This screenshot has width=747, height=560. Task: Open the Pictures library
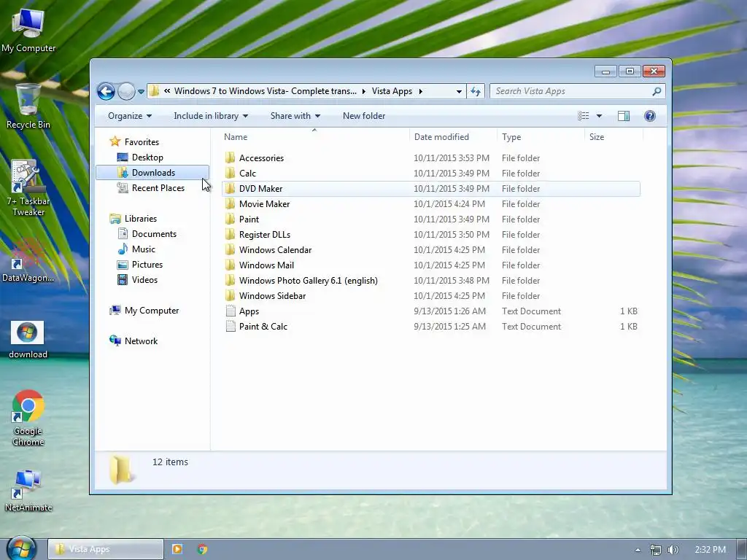pyautogui.click(x=147, y=264)
